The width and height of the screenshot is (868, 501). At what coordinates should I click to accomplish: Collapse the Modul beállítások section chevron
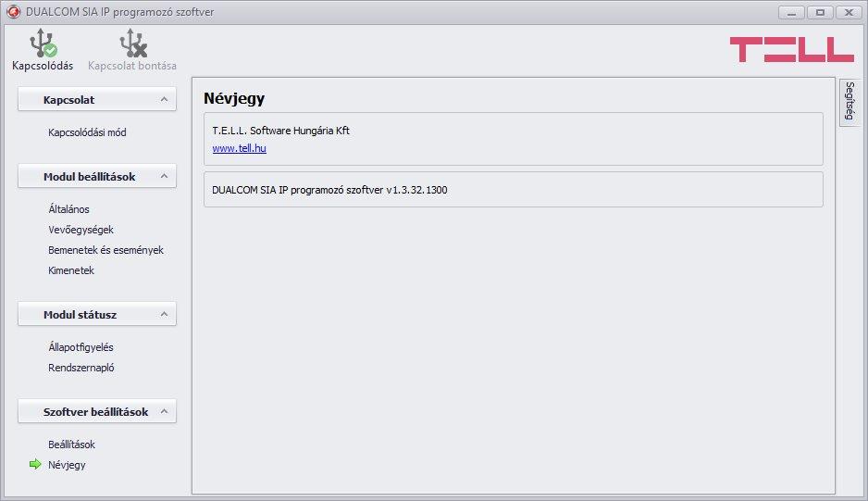(x=164, y=176)
